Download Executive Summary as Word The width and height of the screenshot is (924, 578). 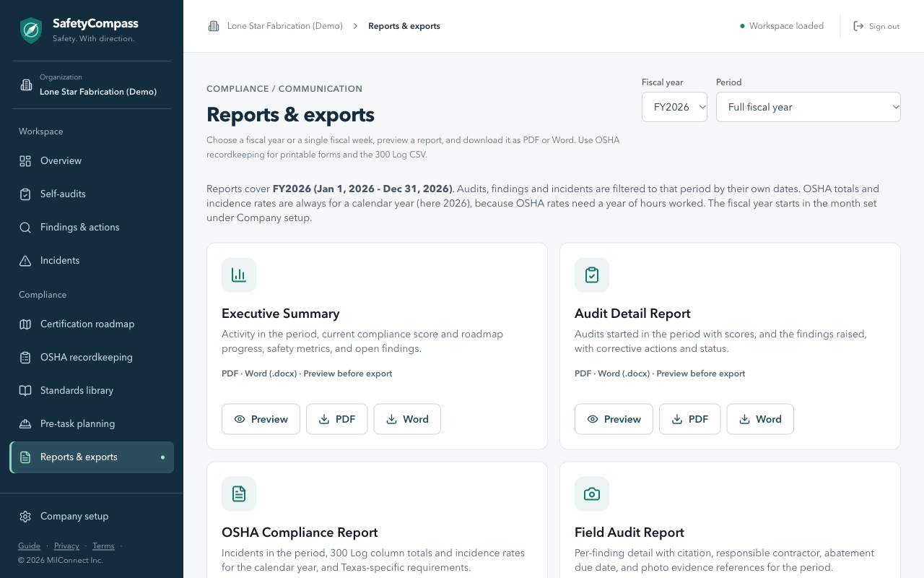pos(407,419)
